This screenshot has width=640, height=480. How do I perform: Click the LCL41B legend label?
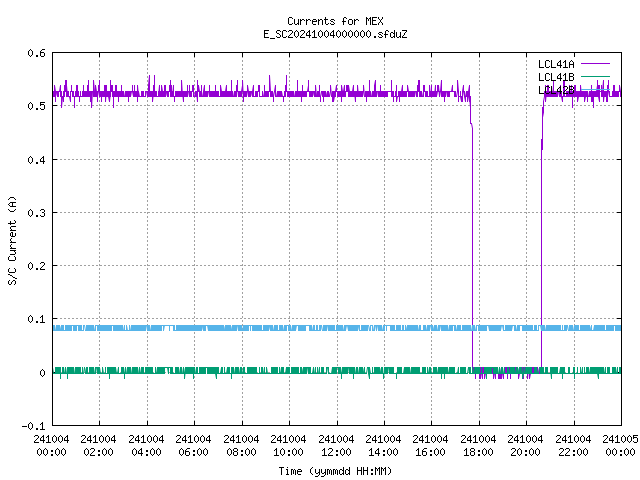pyautogui.click(x=556, y=77)
